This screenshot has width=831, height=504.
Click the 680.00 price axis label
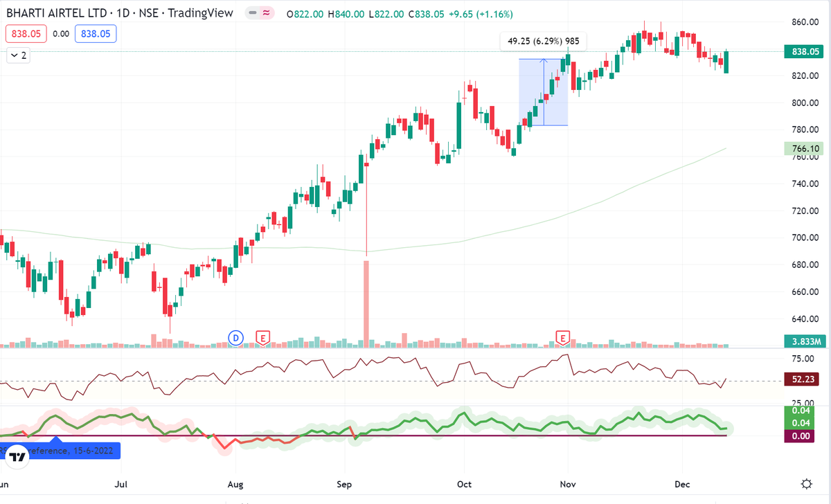pos(805,265)
